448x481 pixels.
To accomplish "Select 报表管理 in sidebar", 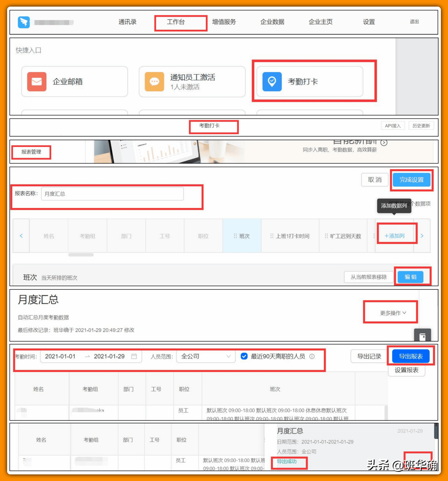I will click(x=31, y=152).
